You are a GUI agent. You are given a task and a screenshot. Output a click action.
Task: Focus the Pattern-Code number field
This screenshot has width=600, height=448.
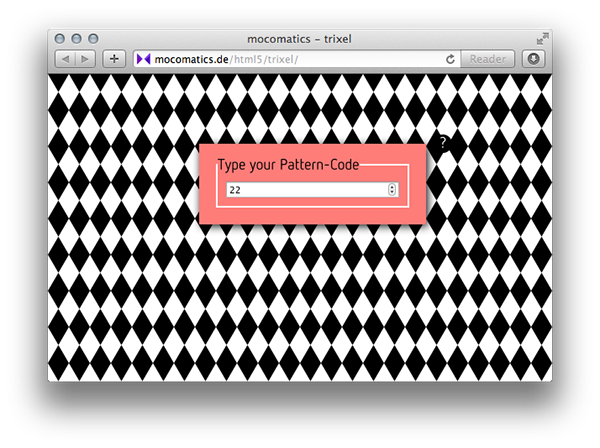click(312, 190)
